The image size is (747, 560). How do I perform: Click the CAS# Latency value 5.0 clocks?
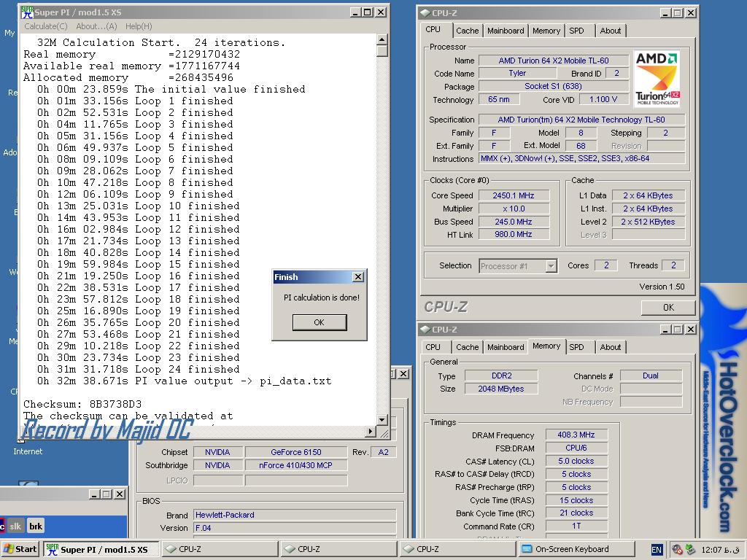click(576, 461)
